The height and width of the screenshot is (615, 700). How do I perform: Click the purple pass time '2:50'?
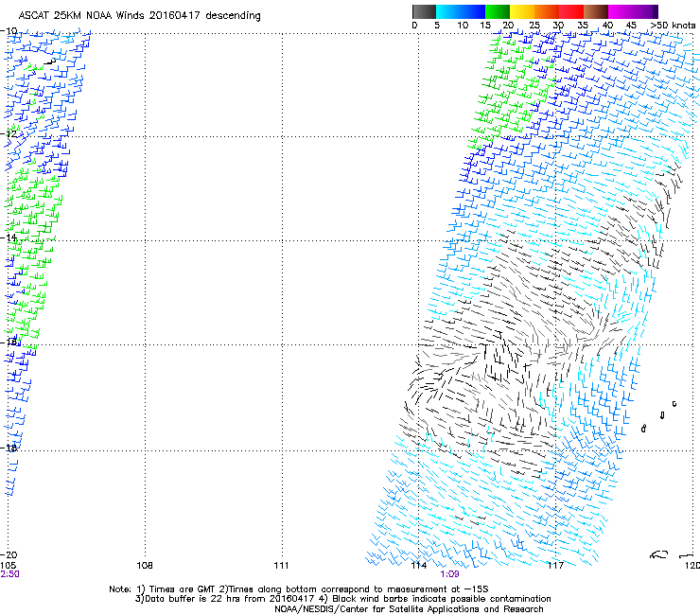pyautogui.click(x=9, y=574)
